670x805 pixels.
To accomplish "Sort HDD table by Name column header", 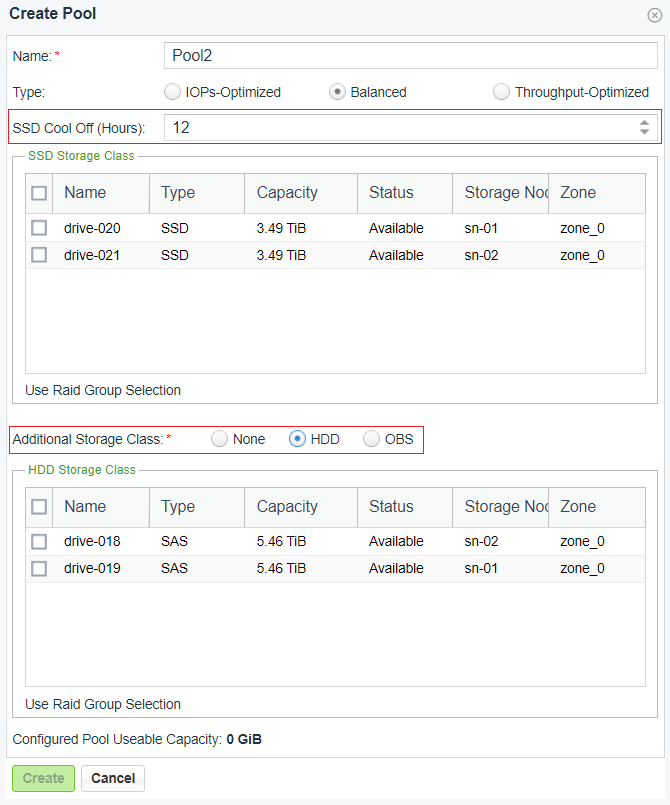I will click(101, 507).
